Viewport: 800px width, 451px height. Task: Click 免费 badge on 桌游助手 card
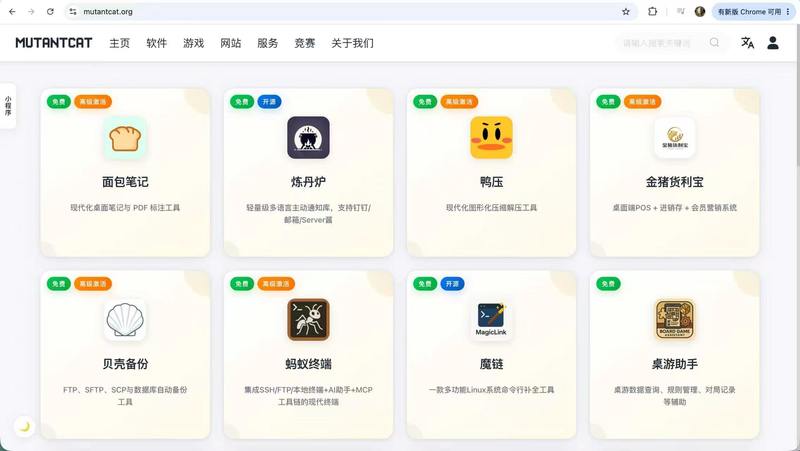pos(608,284)
